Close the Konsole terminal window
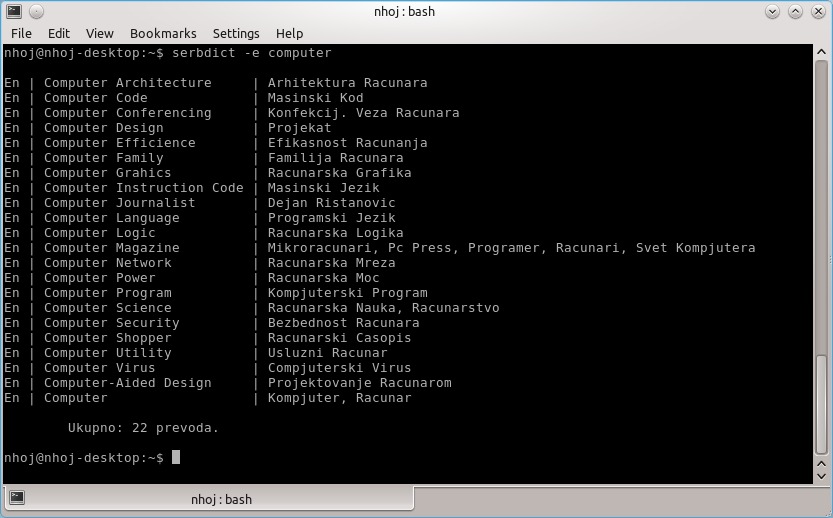The width and height of the screenshot is (833, 518). [x=819, y=11]
